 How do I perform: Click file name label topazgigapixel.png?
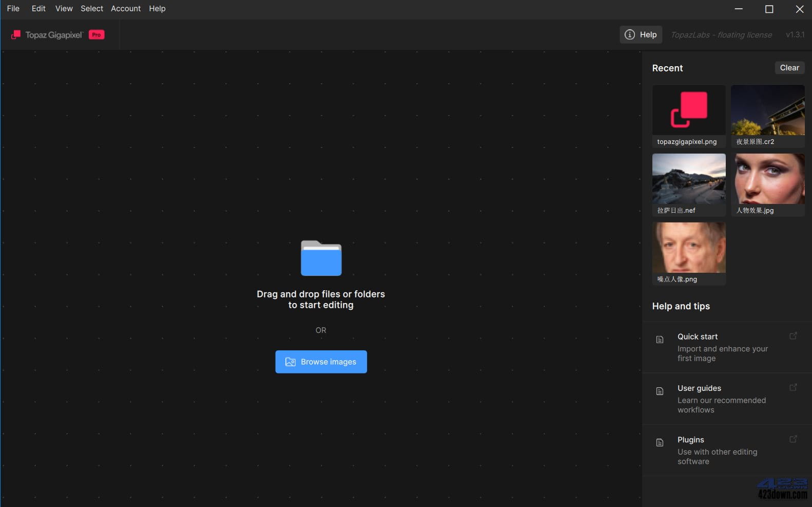687,142
